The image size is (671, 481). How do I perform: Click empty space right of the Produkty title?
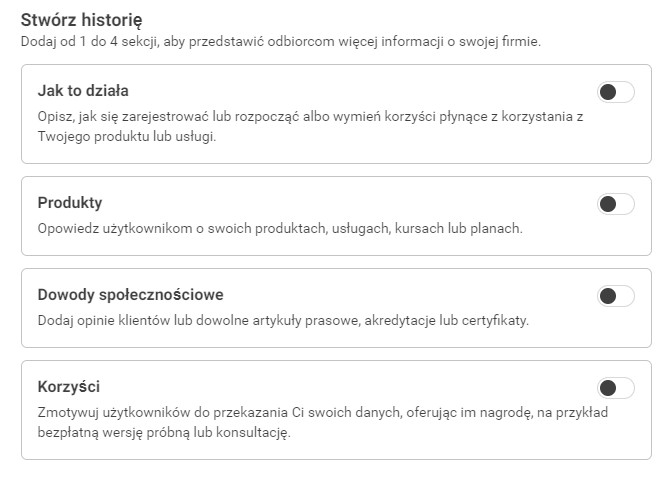coord(350,203)
